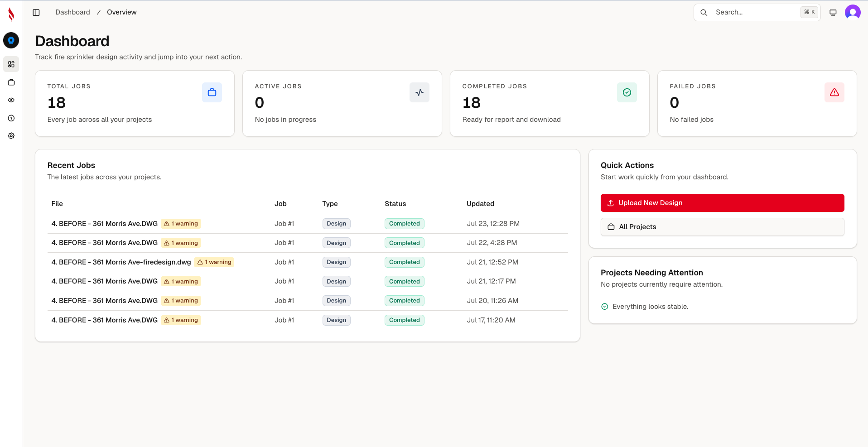Click Job #1 in the Jul 17 row
This screenshot has height=447, width=868.
(284, 320)
